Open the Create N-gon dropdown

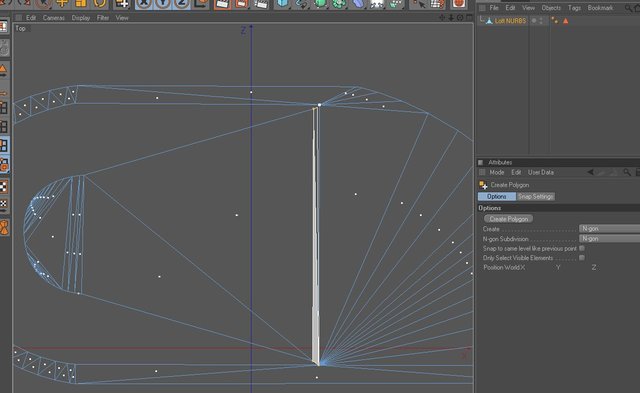point(609,229)
